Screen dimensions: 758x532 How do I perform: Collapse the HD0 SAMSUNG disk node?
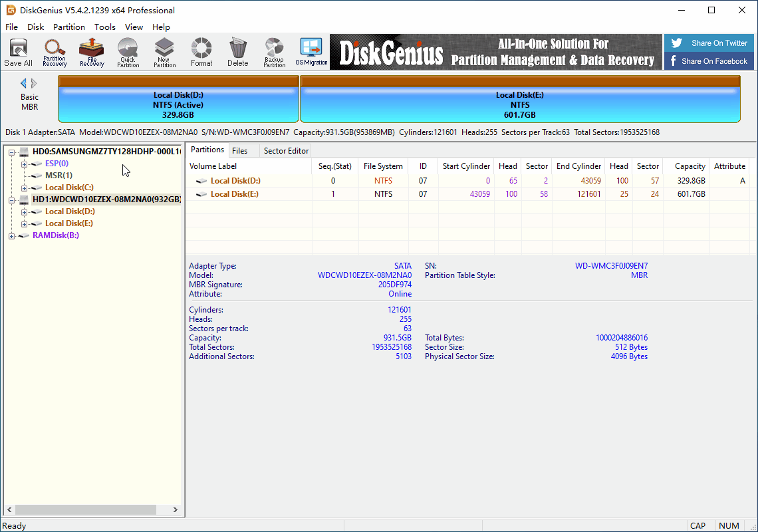click(x=11, y=152)
